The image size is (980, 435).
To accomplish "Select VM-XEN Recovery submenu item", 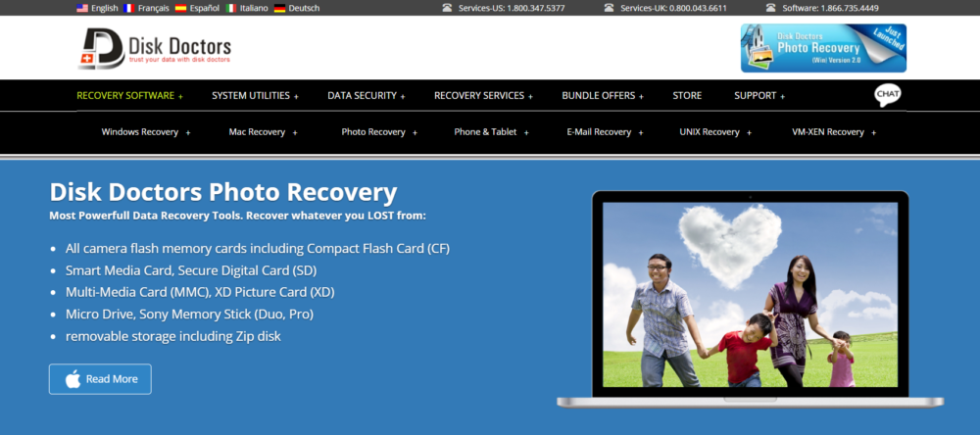I will [x=828, y=132].
